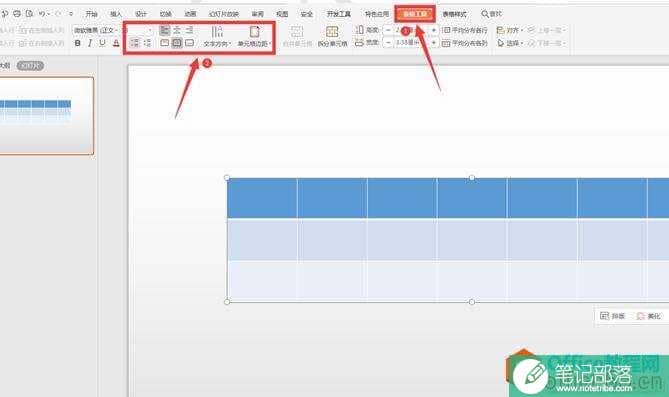This screenshot has width=669, height=397.
Task: Open the 对齐 align dropdown
Action: coord(510,30)
